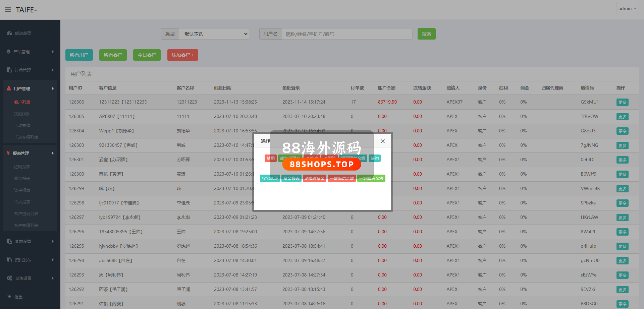Open 红利报表 in the sidebar
This screenshot has width=644, height=309.
coord(22,167)
